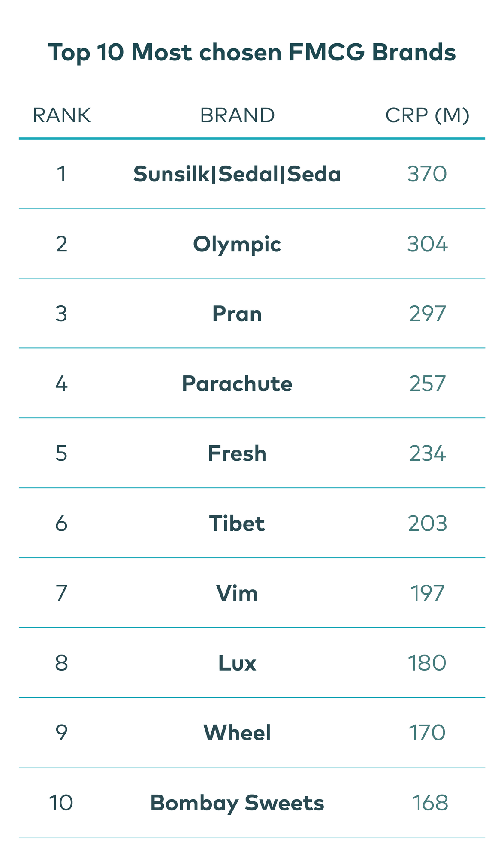Select the CRP value 168
Image resolution: width=504 pixels, height=858 pixels.
pyautogui.click(x=430, y=803)
